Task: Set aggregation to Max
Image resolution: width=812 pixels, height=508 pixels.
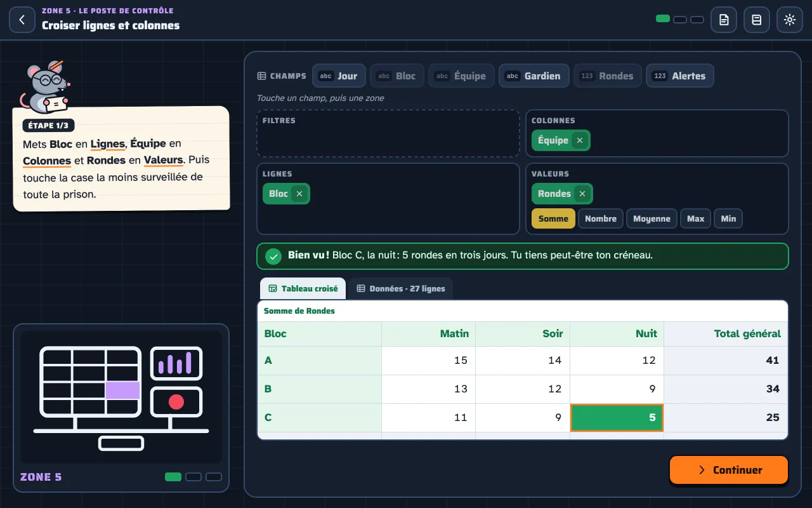Action: (x=696, y=218)
